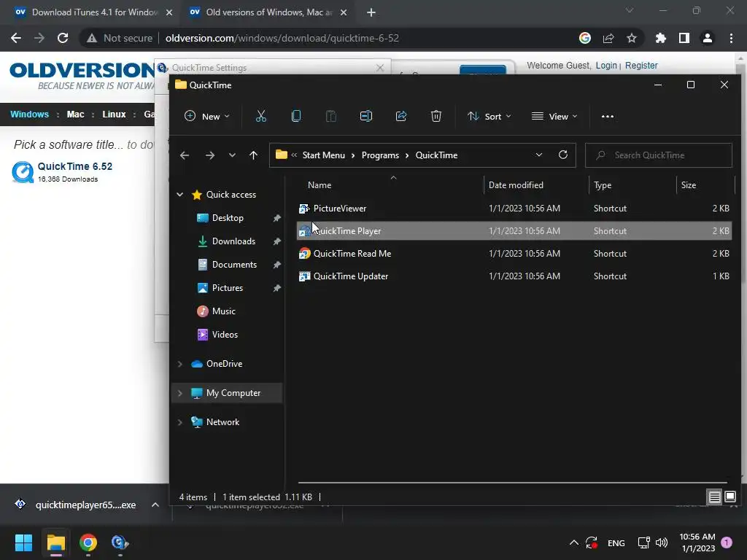
Task: Go forward in File Explorer navigation
Action: click(209, 155)
